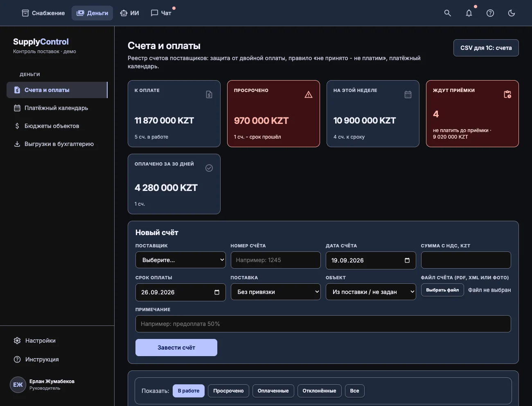Click the gear icon beside Настройки

click(17, 341)
